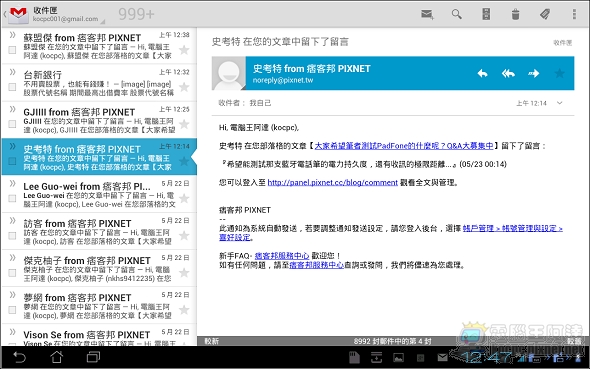
Task: Tick checkbox for 台新銀行 email
Action: pyautogui.click(x=12, y=87)
